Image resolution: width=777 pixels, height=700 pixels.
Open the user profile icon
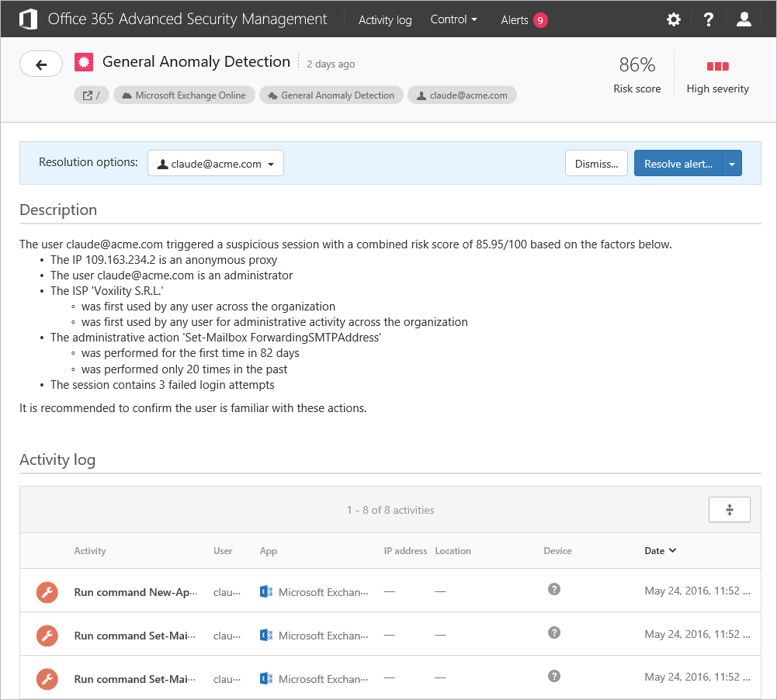(744, 19)
